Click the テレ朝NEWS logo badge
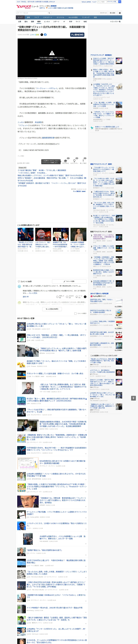The width and height of the screenshot is (138, 644). (x=77, y=35)
